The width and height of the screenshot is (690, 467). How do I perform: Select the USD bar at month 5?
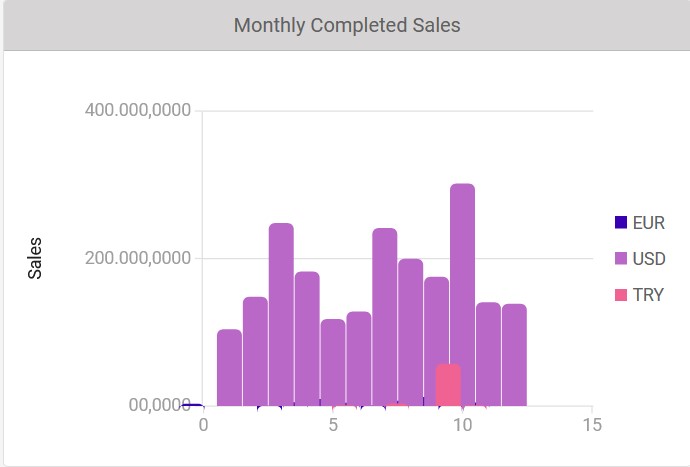point(333,360)
